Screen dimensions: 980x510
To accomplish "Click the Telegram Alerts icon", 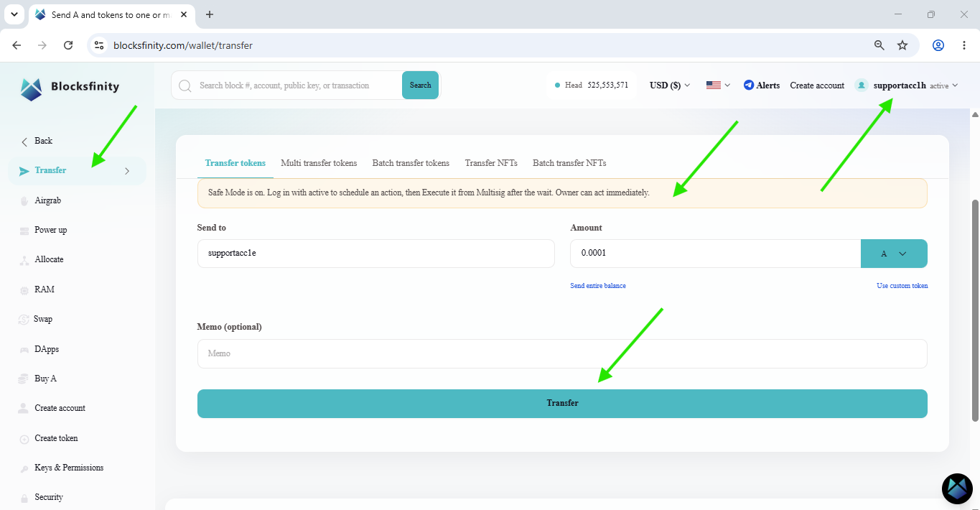I will point(749,85).
